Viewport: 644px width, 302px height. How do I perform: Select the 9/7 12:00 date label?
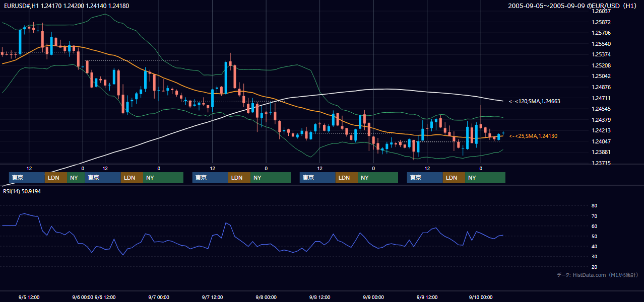[212, 297]
